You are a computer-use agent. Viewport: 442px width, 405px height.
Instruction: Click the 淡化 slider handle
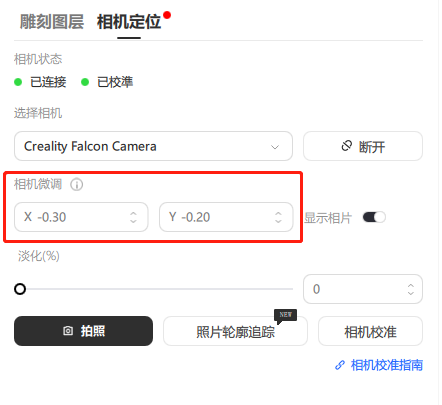click(x=20, y=289)
